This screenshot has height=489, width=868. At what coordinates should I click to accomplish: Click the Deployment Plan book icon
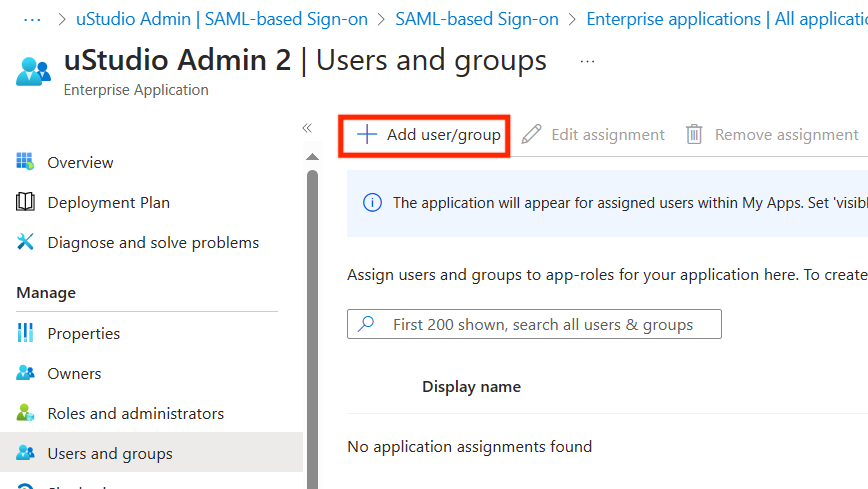click(x=25, y=202)
